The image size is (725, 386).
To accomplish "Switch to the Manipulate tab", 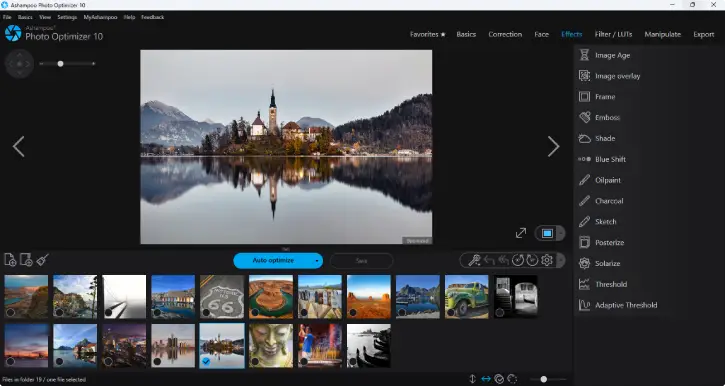I will pos(663,34).
